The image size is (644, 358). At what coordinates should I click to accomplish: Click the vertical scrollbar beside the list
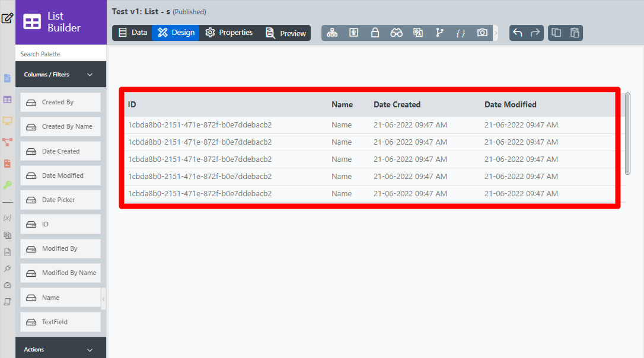click(627, 133)
